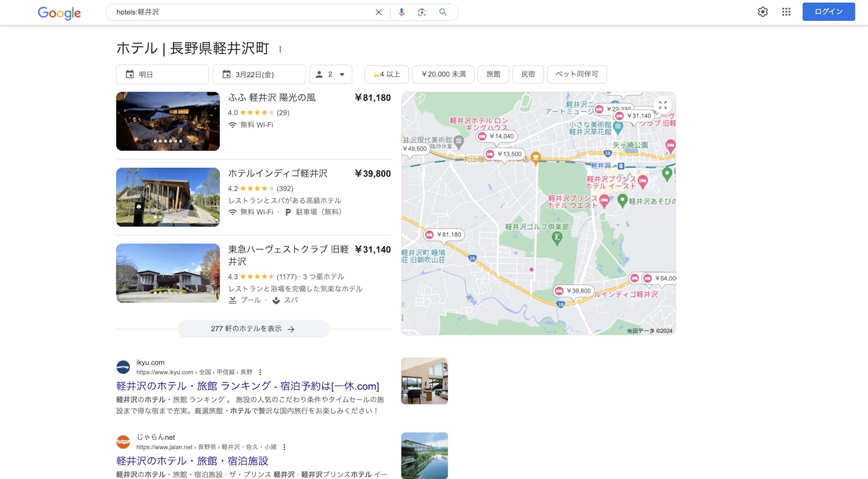Open options menu next to 長野県軽井沢町 heading
Image resolution: width=868 pixels, height=479 pixels.
[x=280, y=49]
